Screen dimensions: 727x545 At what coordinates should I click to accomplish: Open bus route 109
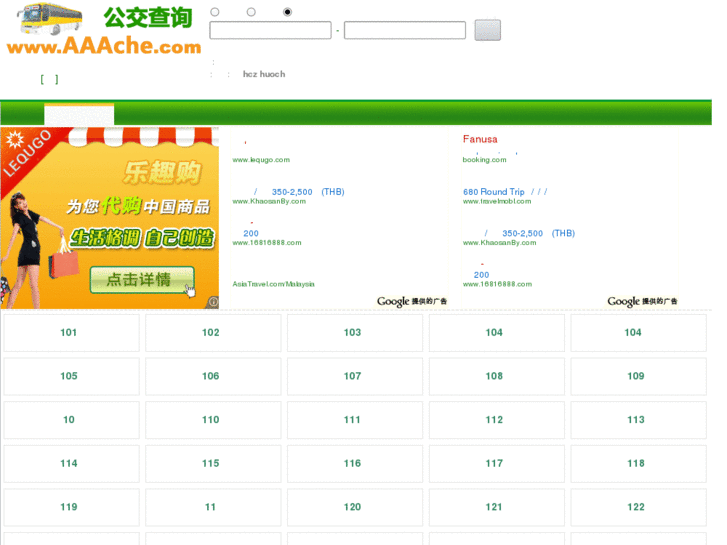[638, 376]
